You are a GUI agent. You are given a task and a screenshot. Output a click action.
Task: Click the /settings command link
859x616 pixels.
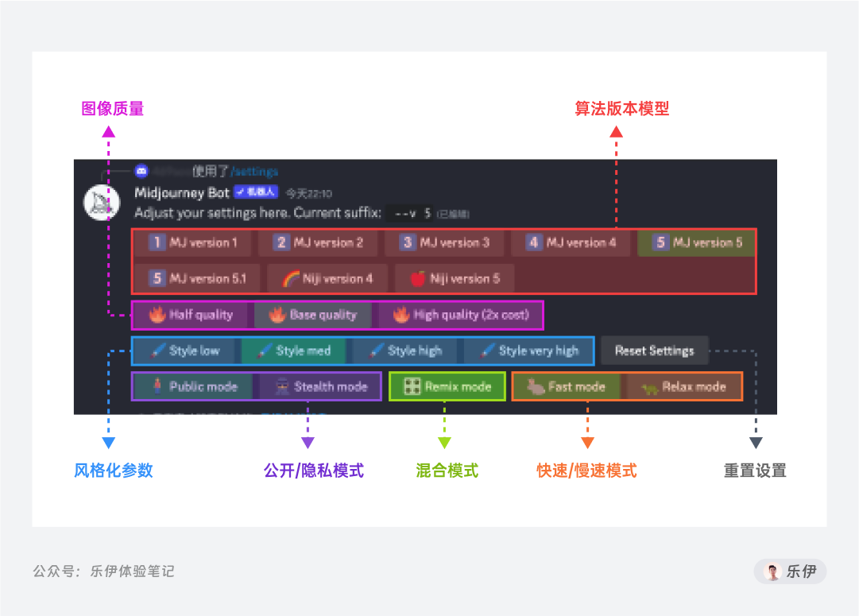254,172
